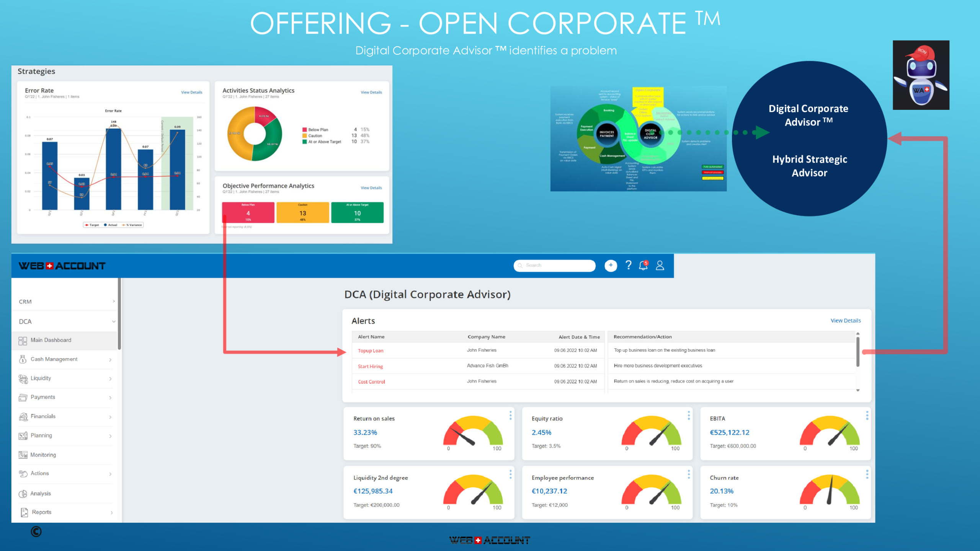Image resolution: width=980 pixels, height=551 pixels.
Task: Click the Company Name column header
Action: pos(486,337)
